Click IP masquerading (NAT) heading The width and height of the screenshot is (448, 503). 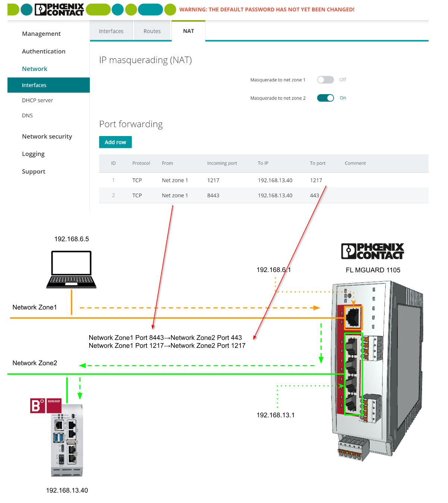pyautogui.click(x=146, y=60)
